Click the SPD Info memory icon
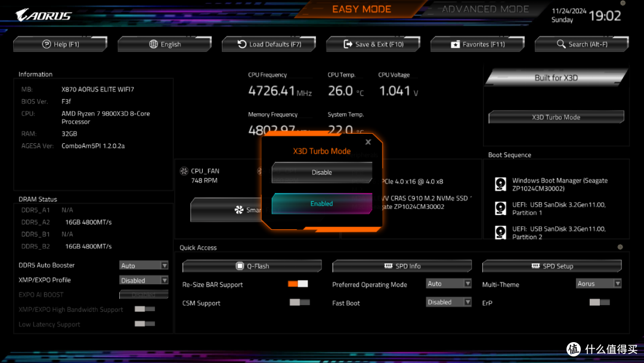The image size is (644, 363). (x=388, y=266)
